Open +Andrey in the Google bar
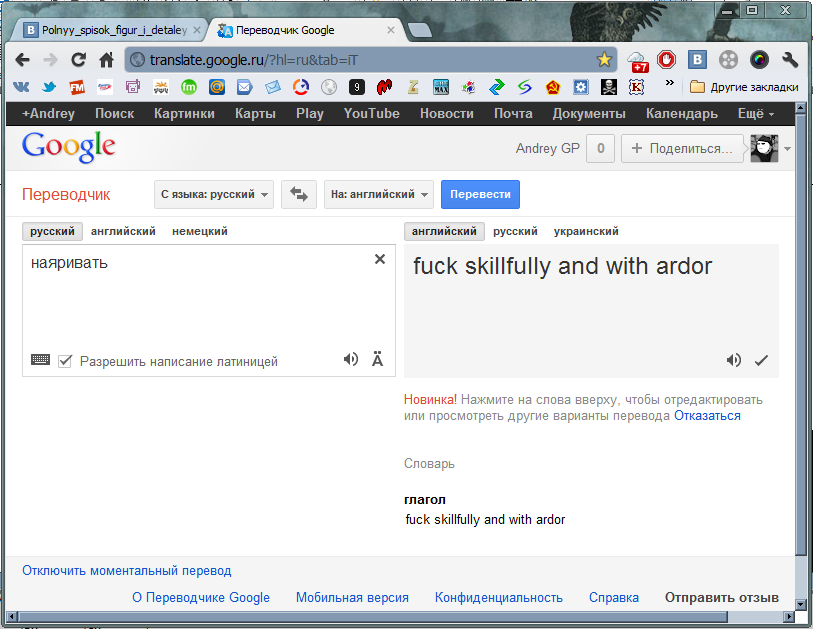Screen dimensions: 813x629 (x=48, y=114)
